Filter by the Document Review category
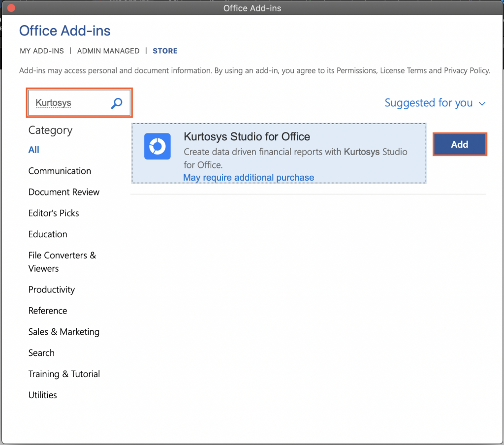This screenshot has height=445, width=504. point(64,192)
